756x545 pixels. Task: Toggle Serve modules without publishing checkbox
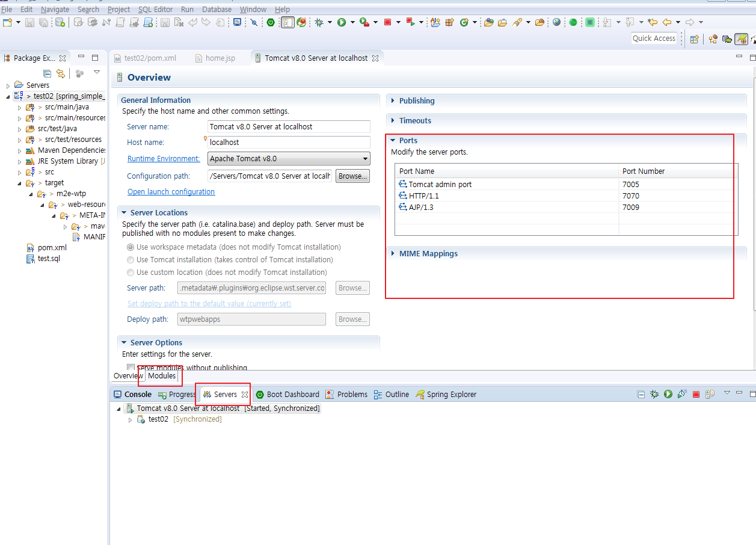click(x=131, y=368)
